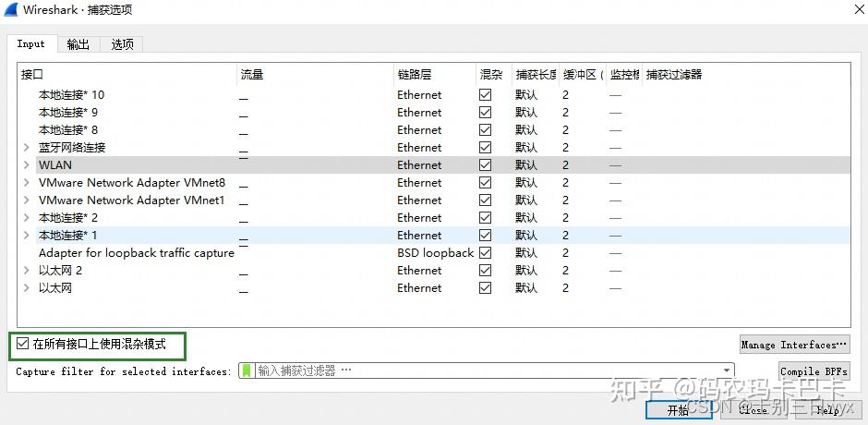Open the capture filter dropdown arrow

(x=728, y=370)
